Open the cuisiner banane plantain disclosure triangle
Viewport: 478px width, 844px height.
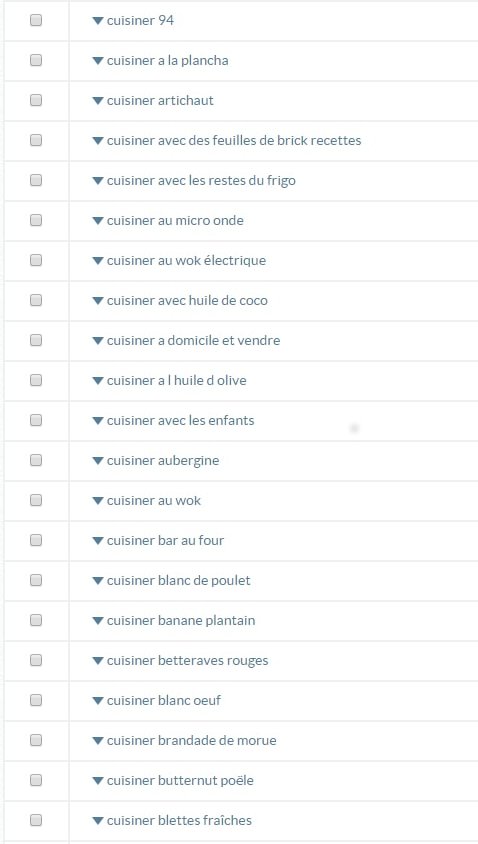pos(97,621)
